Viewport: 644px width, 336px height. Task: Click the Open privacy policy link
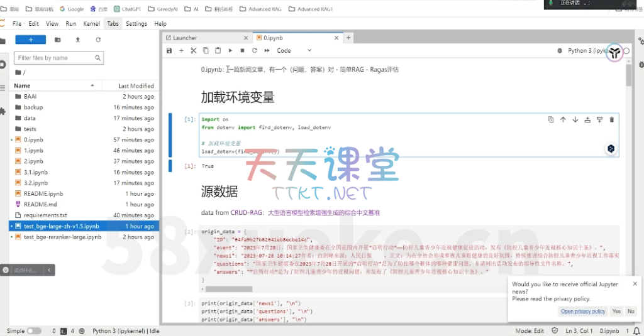583,312
